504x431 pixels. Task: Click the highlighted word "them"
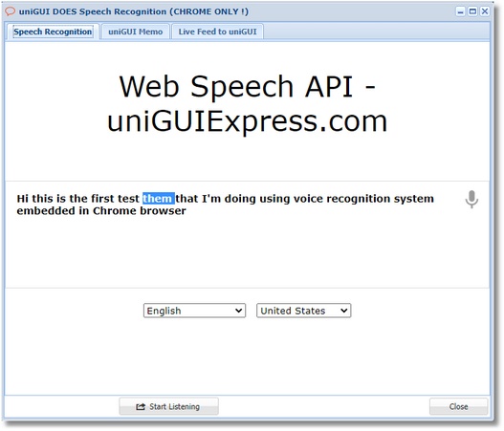(x=159, y=199)
